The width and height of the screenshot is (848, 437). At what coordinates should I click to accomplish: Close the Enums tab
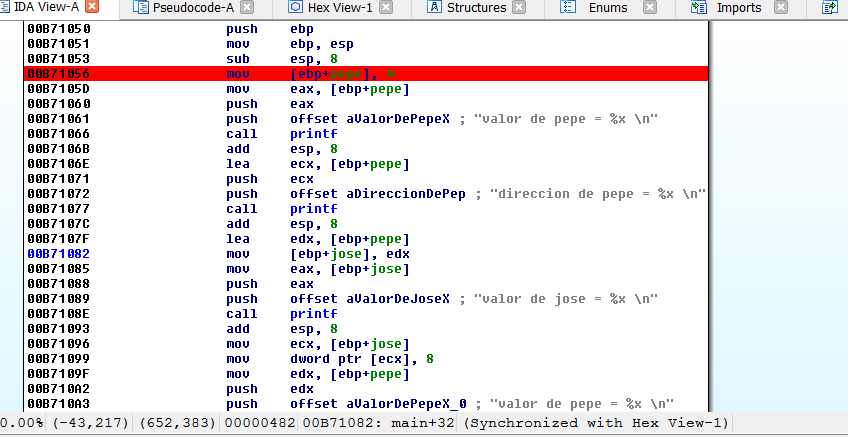(x=649, y=8)
